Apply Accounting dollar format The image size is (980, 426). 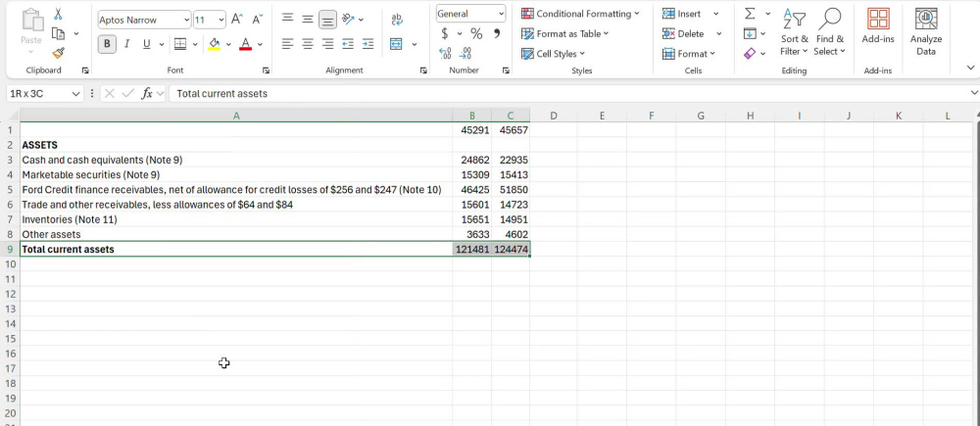tap(444, 33)
